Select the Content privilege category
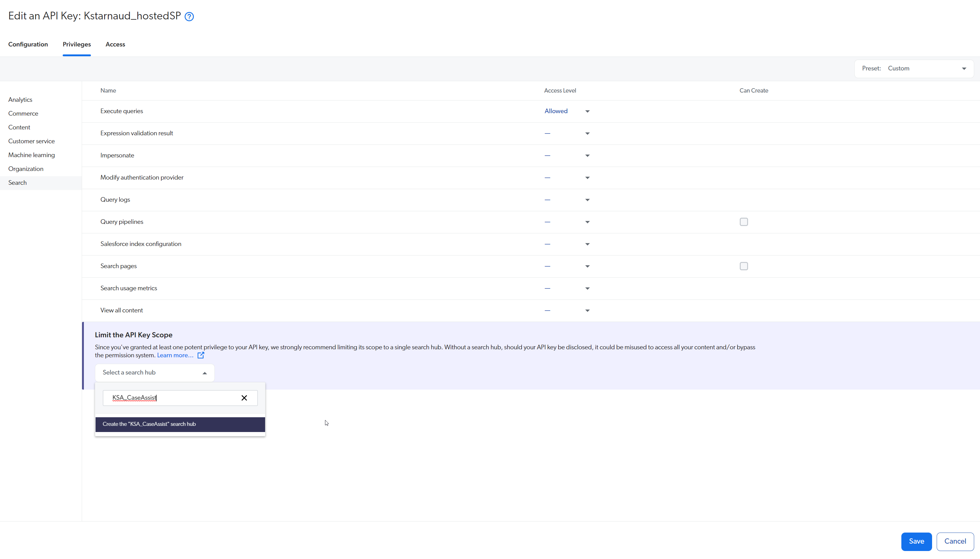This screenshot has width=980, height=559. pyautogui.click(x=19, y=128)
